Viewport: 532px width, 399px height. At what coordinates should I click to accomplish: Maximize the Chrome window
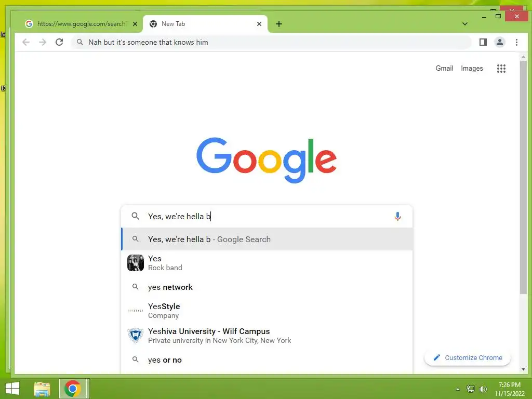pos(498,16)
